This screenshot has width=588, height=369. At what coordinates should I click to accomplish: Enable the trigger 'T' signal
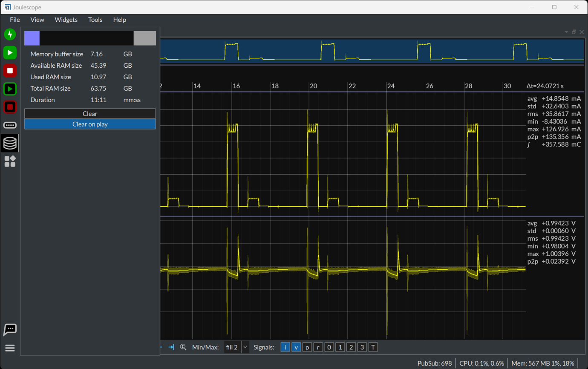(373, 347)
